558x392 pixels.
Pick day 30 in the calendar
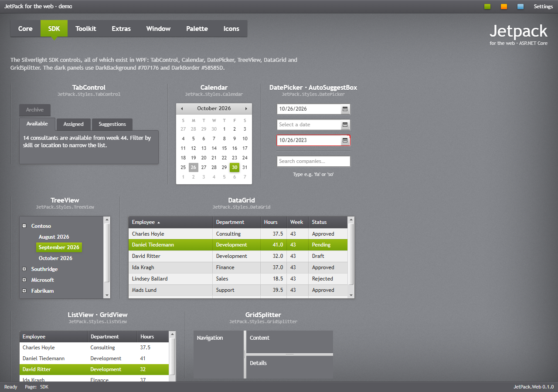pyautogui.click(x=235, y=168)
